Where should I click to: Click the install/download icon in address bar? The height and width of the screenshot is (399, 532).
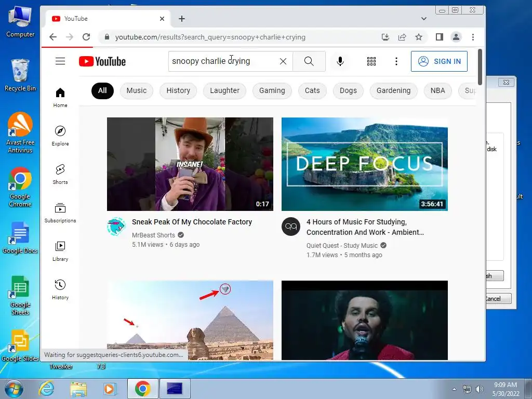385,37
